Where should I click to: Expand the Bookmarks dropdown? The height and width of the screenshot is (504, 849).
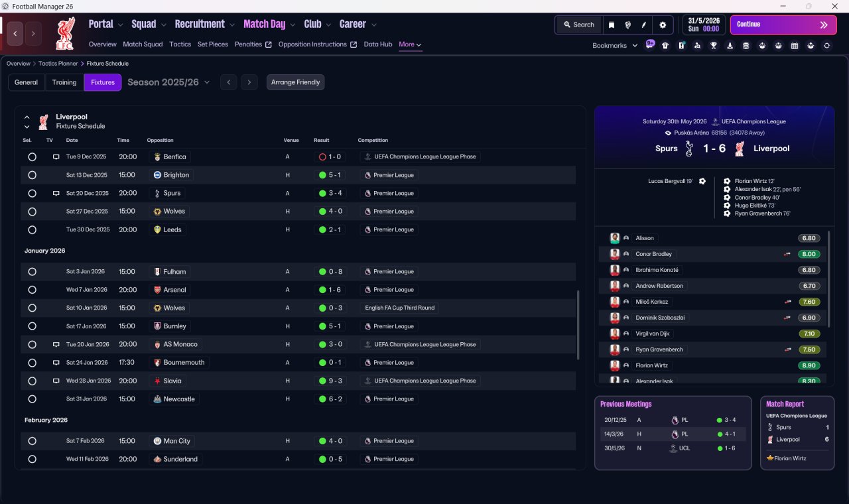tap(615, 45)
